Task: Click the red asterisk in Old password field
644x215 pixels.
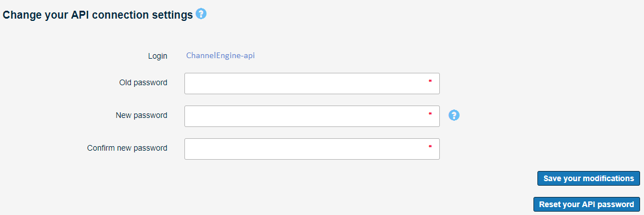Action: coord(430,81)
